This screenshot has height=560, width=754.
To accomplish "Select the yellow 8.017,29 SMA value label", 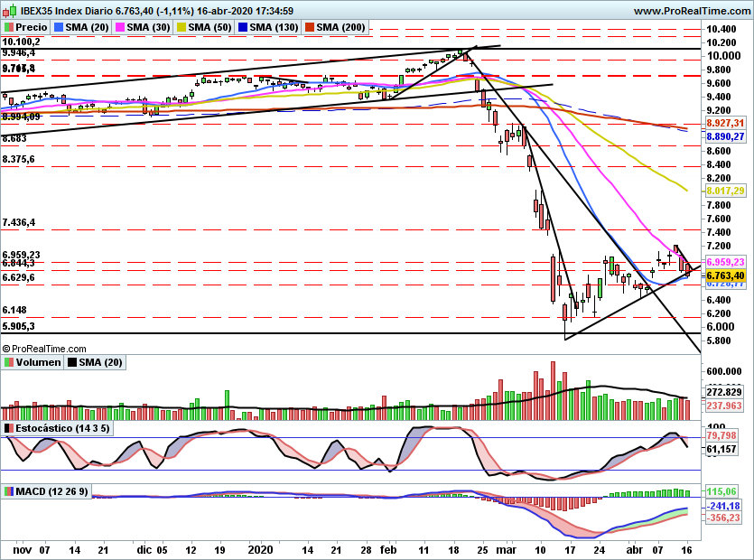I will (x=725, y=191).
